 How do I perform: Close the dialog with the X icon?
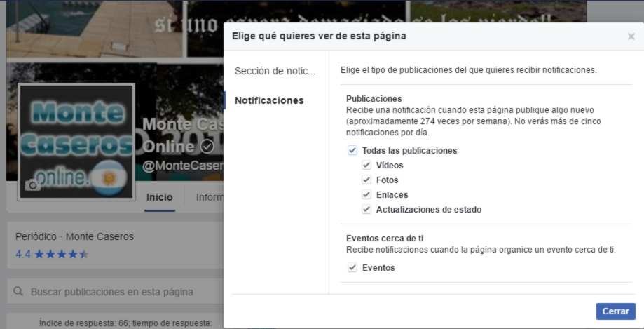[631, 36]
